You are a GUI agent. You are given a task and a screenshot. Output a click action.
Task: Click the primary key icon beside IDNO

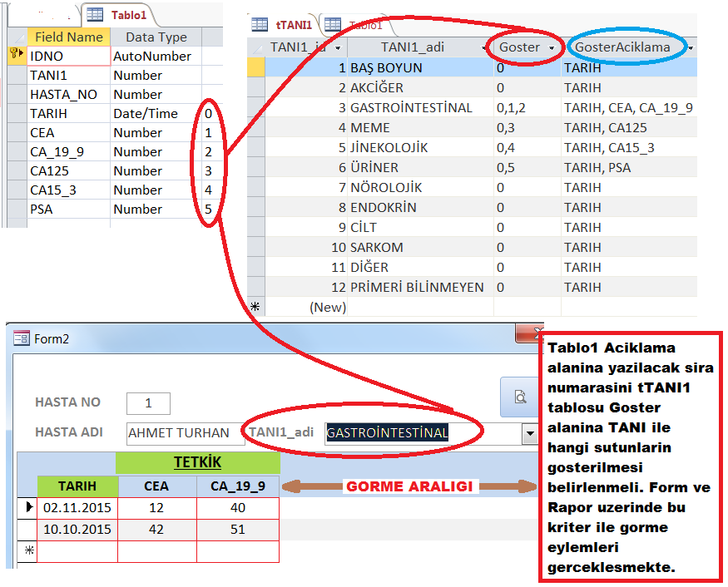click(x=15, y=56)
